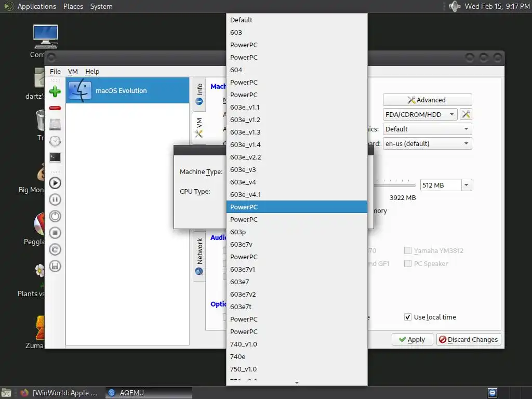Toggle the Yamaha YM3812 checkbox

408,250
